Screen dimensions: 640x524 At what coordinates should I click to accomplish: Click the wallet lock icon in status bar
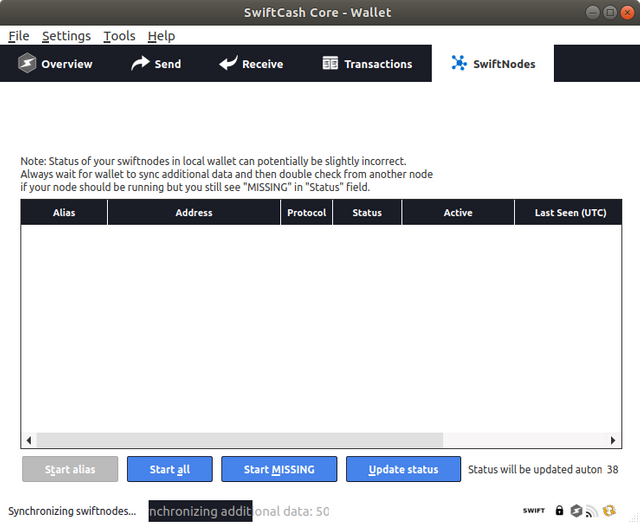click(559, 511)
